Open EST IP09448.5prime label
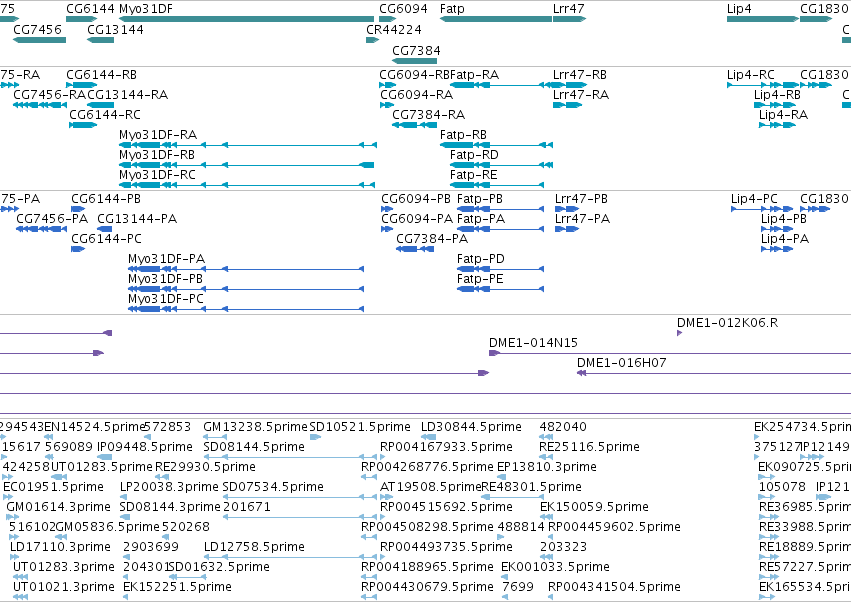Viewport: 851px width, 602px height. (x=145, y=447)
